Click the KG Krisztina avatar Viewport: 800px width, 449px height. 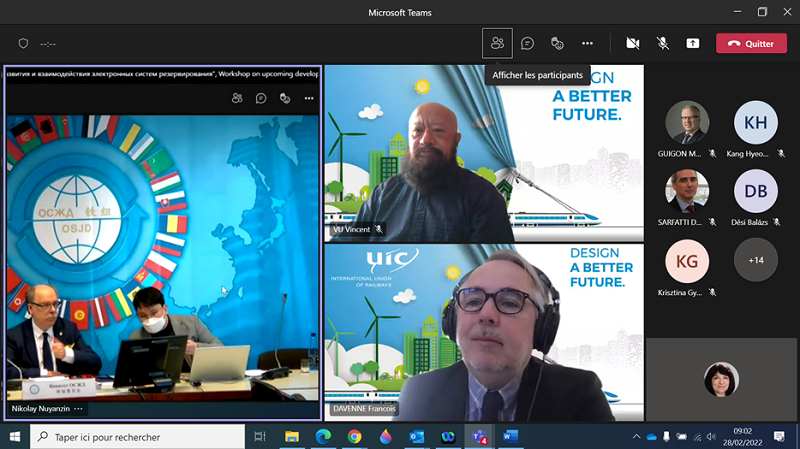coord(687,260)
